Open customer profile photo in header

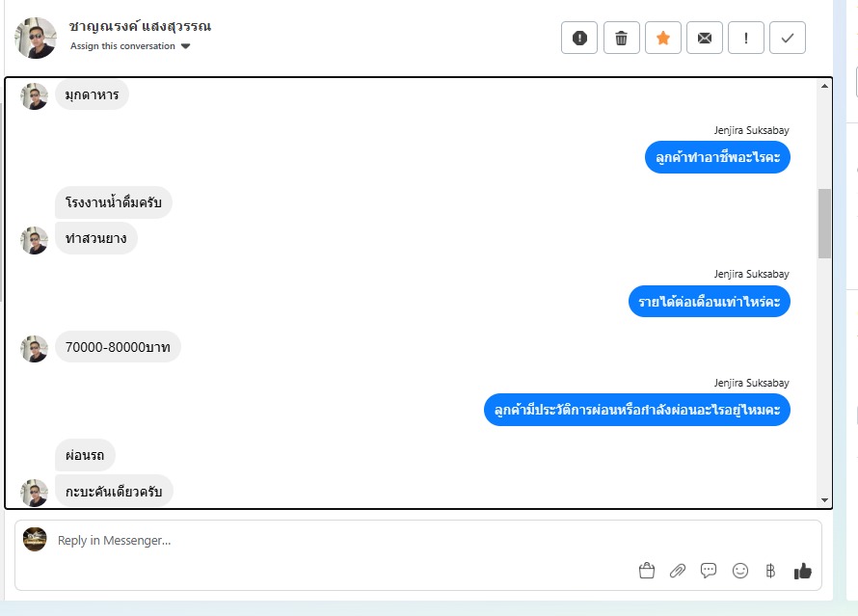click(x=36, y=38)
